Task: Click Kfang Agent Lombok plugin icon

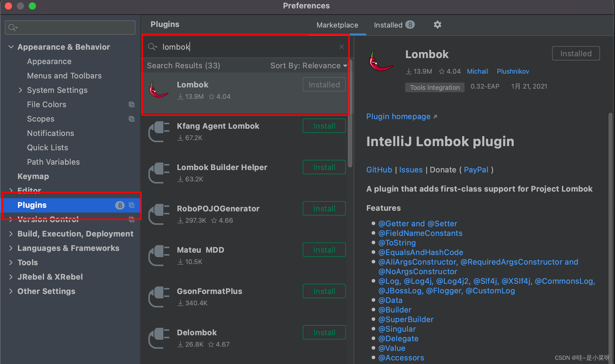Action: click(159, 131)
